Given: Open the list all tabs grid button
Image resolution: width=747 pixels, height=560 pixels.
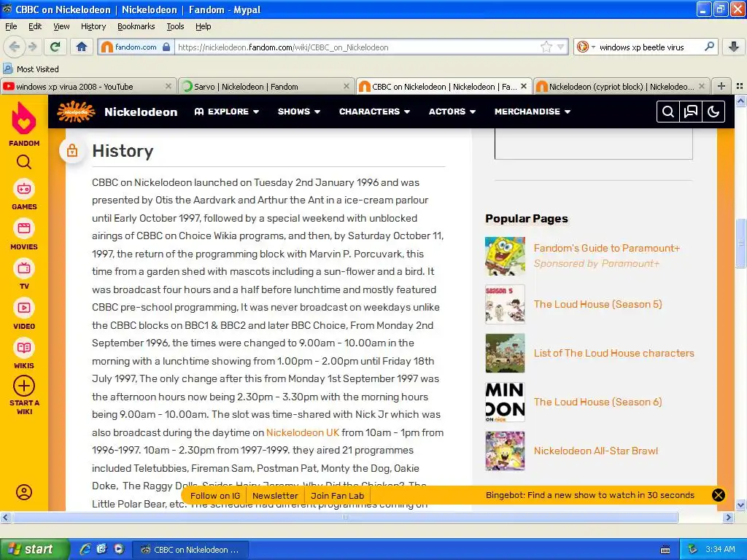Looking at the screenshot, I should point(740,86).
